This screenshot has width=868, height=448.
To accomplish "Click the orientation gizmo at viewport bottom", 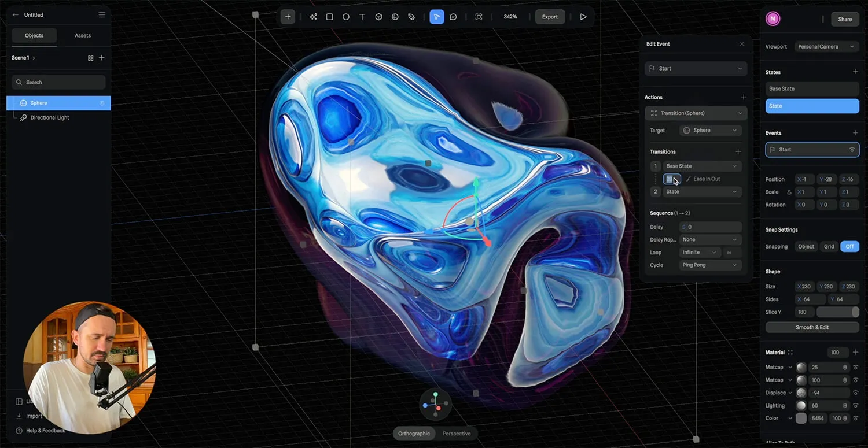I will 435,404.
